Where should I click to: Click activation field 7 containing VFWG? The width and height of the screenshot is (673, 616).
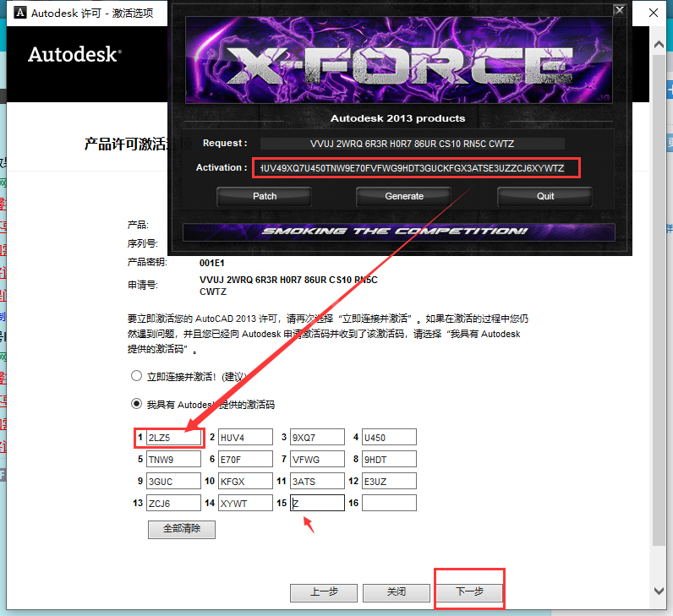pos(317,459)
